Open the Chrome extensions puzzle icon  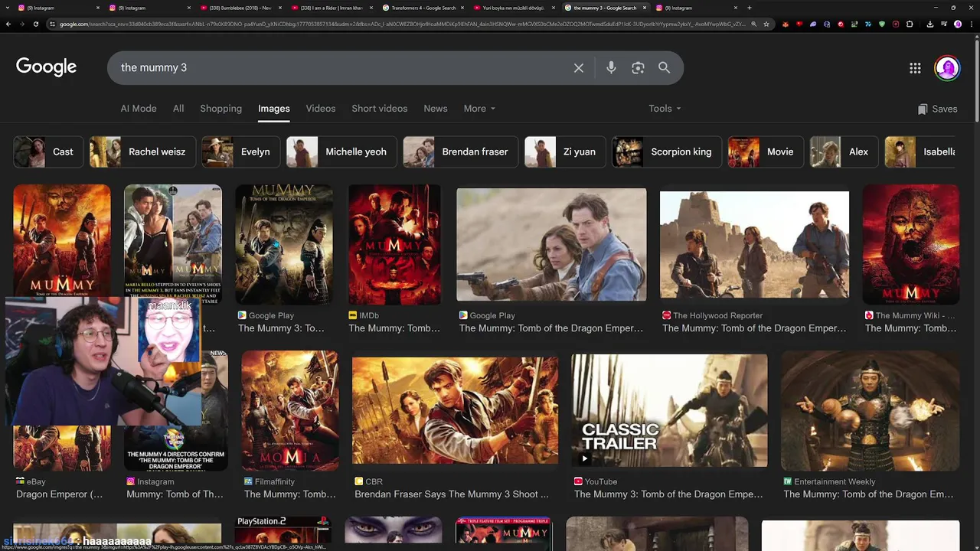[x=910, y=24]
